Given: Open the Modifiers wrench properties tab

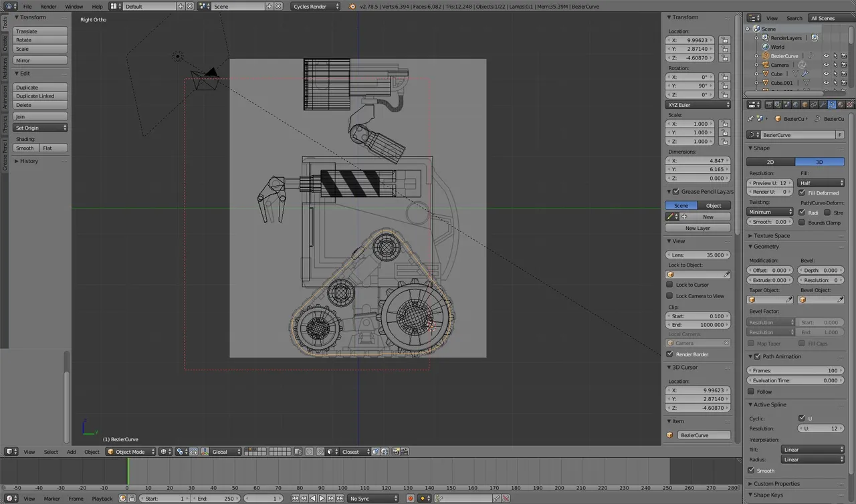Looking at the screenshot, I should [x=823, y=104].
